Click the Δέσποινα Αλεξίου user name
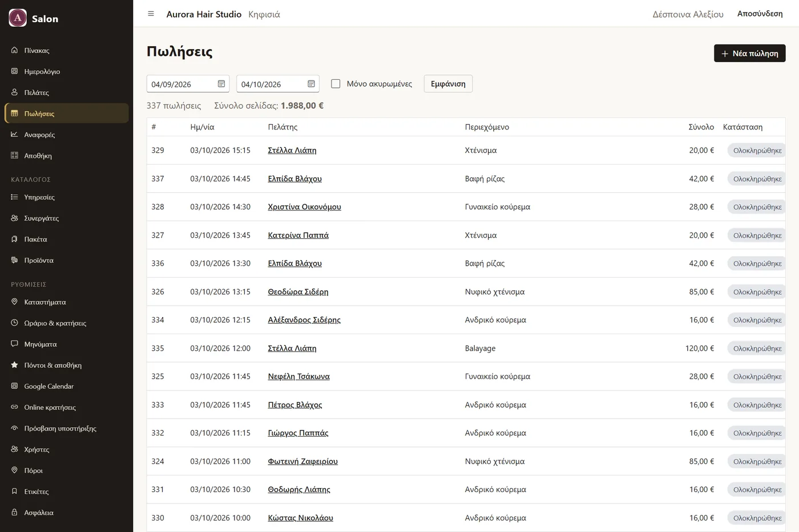 (688, 14)
